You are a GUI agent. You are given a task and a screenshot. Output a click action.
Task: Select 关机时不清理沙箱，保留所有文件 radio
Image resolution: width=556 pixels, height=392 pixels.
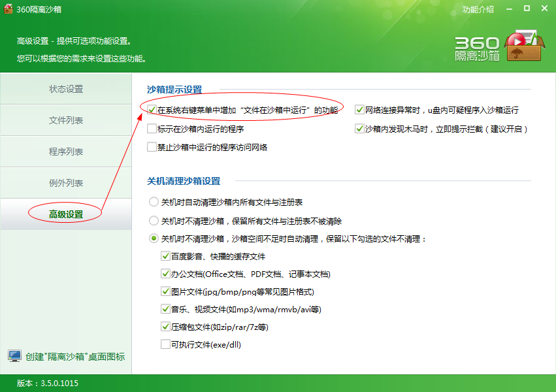[154, 221]
